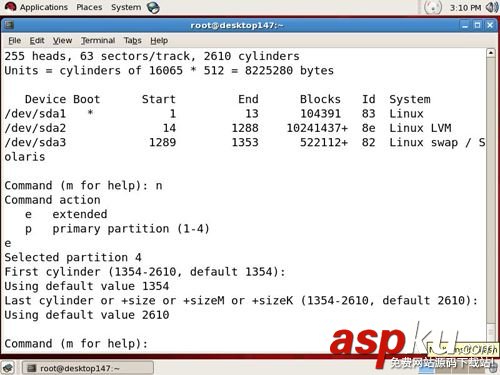Click the show desktop icon
Image resolution: width=500 pixels, height=375 pixels.
pos(8,368)
